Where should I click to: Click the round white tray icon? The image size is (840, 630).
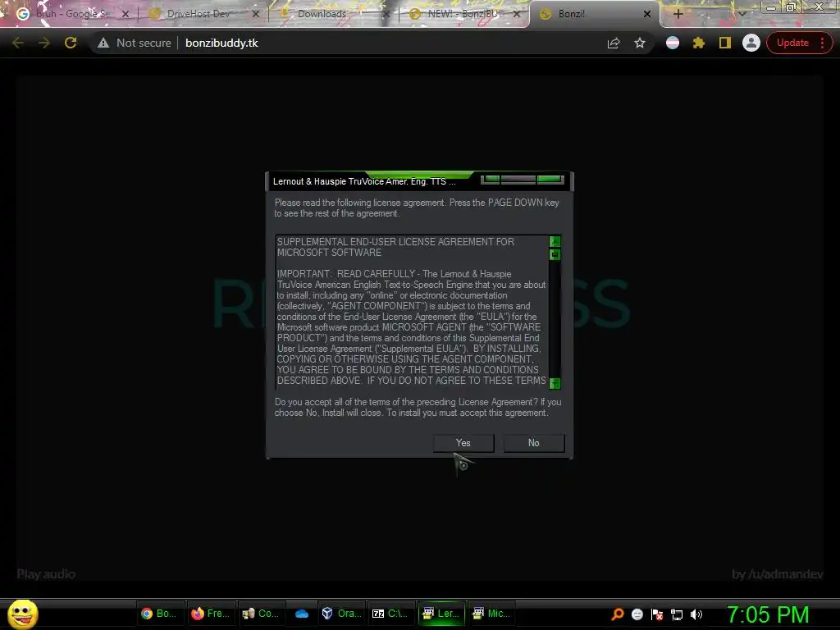click(x=637, y=614)
